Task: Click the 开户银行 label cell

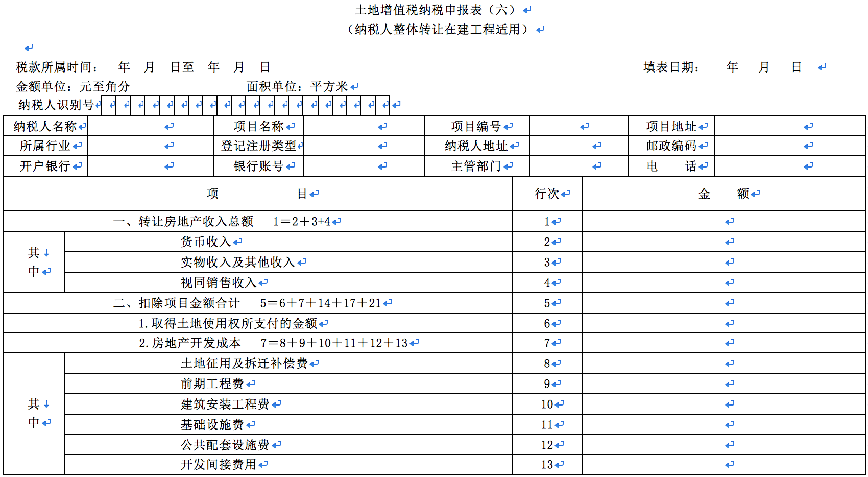Action: (x=45, y=166)
